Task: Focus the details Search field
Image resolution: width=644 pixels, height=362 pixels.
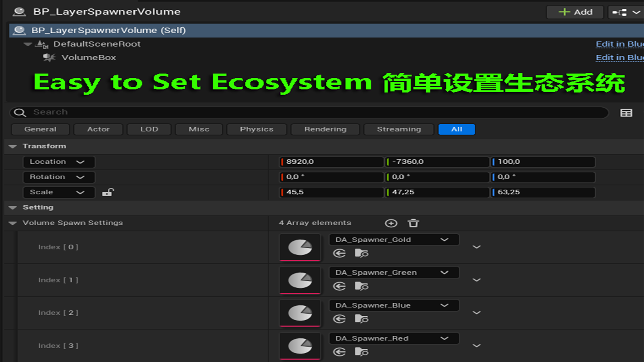Action: [309, 112]
